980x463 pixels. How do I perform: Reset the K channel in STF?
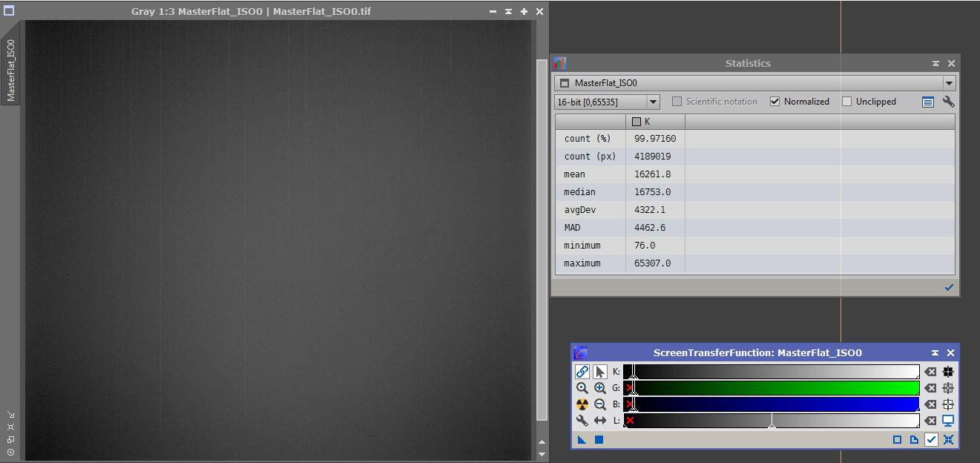930,372
